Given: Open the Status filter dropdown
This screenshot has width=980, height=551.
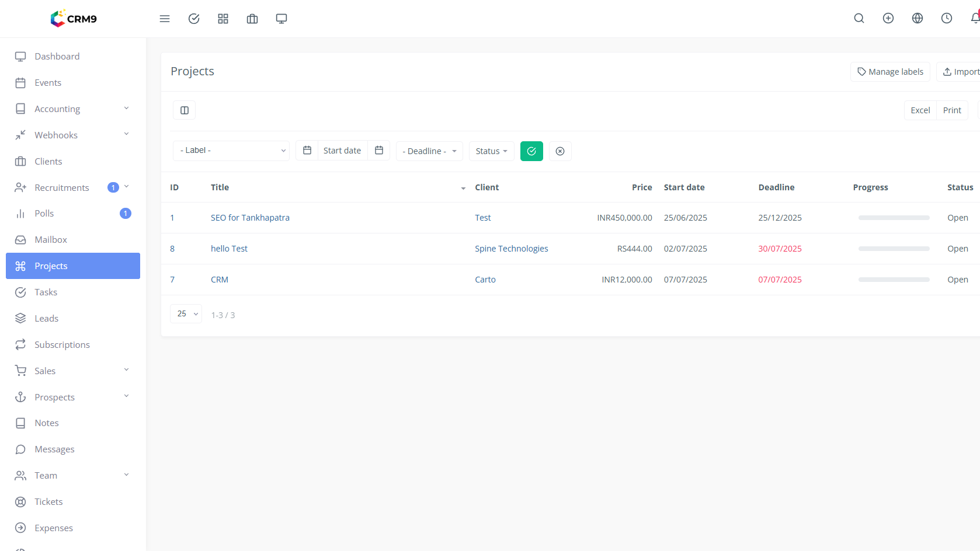Looking at the screenshot, I should 491,151.
